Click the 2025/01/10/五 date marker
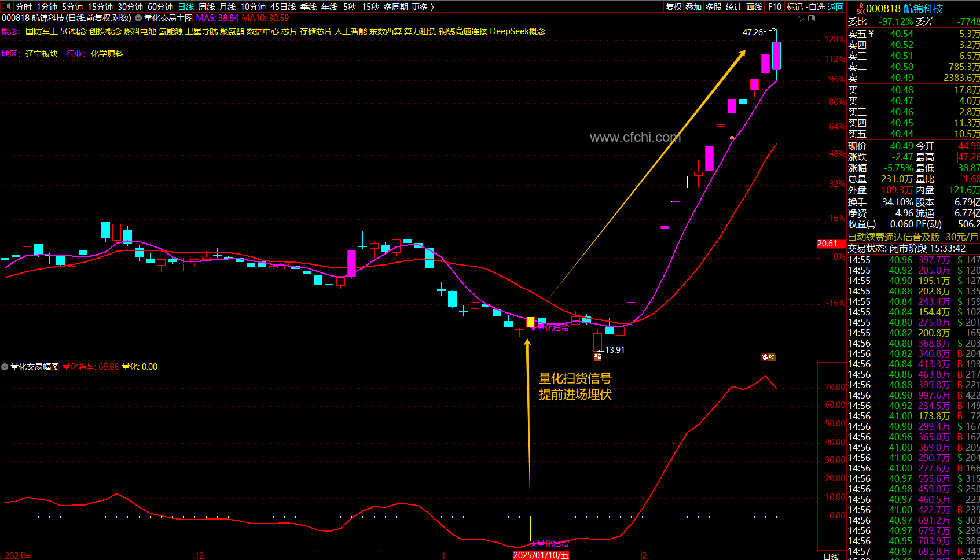The height and width of the screenshot is (560, 980). click(x=541, y=555)
